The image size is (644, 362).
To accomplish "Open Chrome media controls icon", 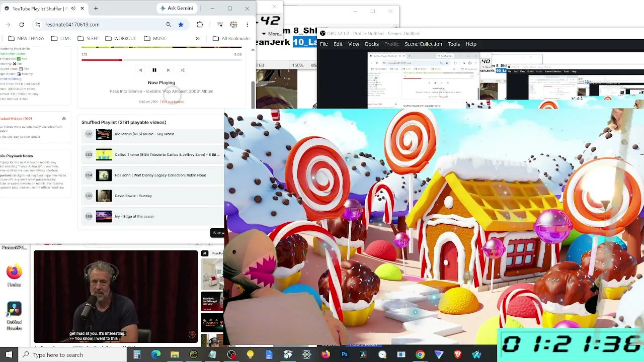I will [x=220, y=25].
